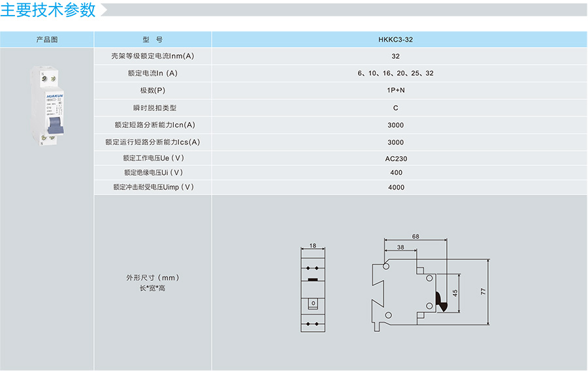Click the 68 dimension label in drawing
Viewport: 588px width, 371px height.
click(x=416, y=236)
